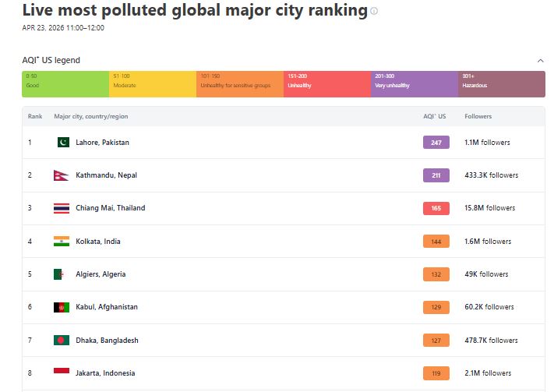Click the Thailand flag icon
554x392 pixels.
click(x=62, y=208)
